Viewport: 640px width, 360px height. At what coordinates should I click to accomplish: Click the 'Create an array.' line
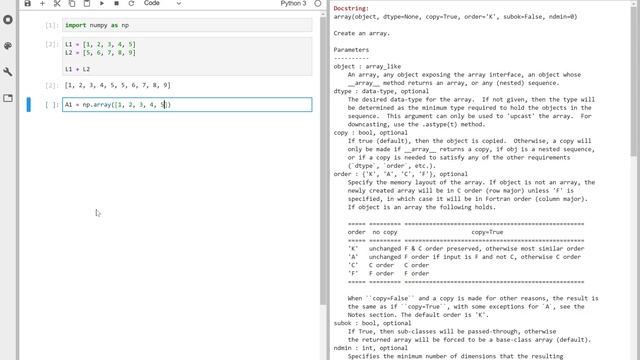tap(361, 33)
